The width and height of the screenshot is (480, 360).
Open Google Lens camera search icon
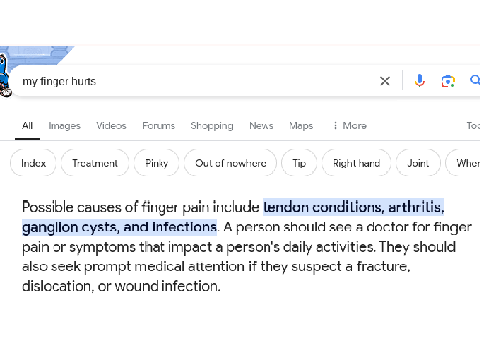(448, 81)
